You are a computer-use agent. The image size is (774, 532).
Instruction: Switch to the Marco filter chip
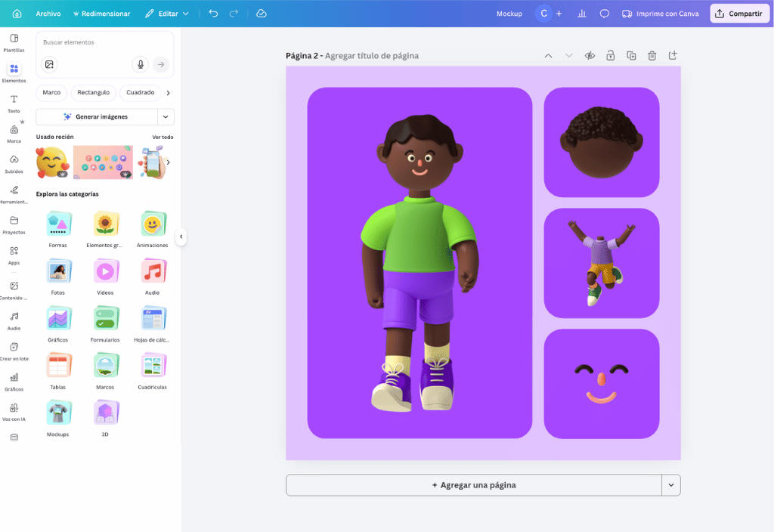click(x=51, y=92)
